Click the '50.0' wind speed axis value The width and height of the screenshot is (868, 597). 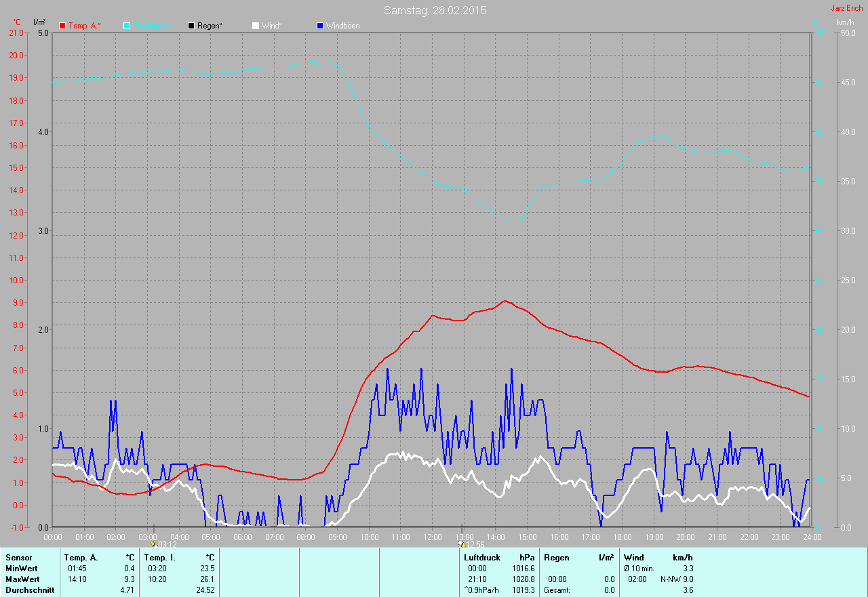click(848, 33)
